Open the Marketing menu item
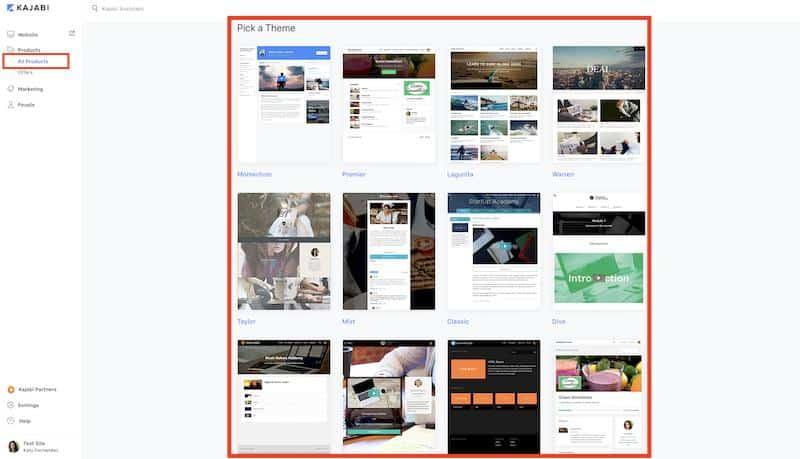This screenshot has width=800, height=459. tap(30, 89)
